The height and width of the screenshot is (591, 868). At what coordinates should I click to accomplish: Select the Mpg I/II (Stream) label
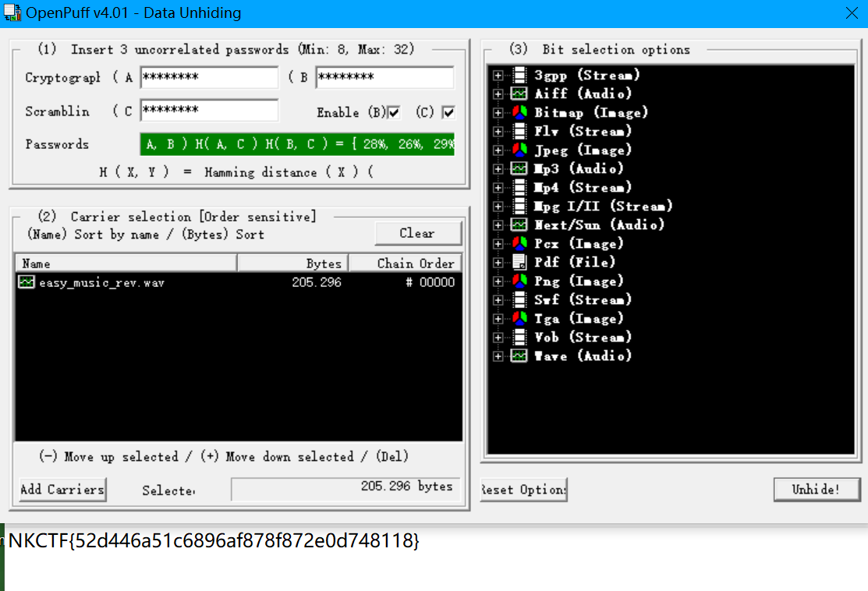point(603,206)
